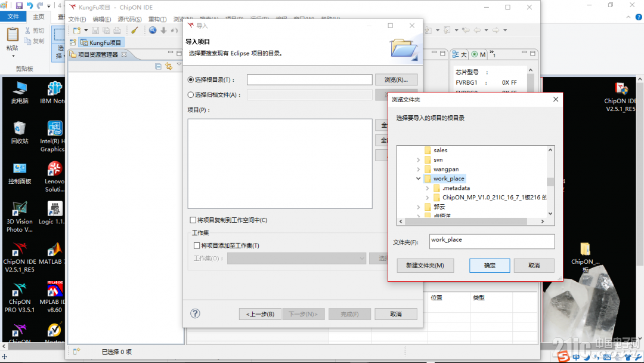Open 控制面板 desktop icon

click(x=19, y=173)
